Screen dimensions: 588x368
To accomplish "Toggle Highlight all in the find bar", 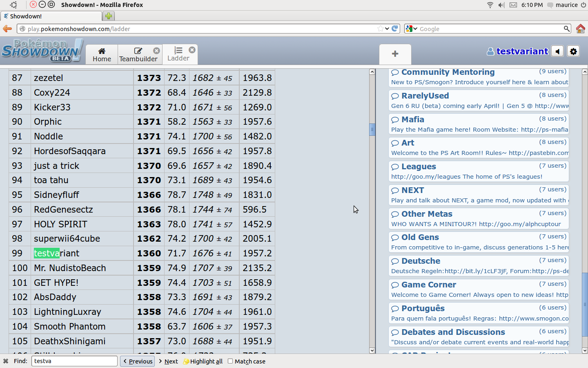I will [203, 361].
